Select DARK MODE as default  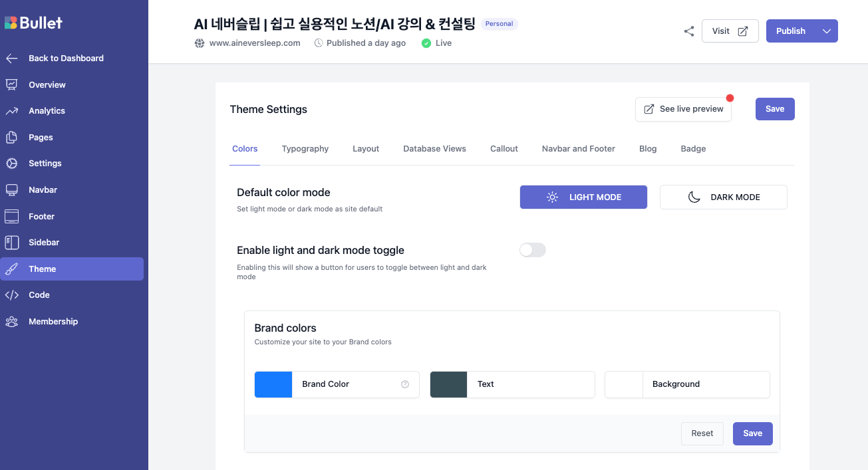pyautogui.click(x=724, y=197)
